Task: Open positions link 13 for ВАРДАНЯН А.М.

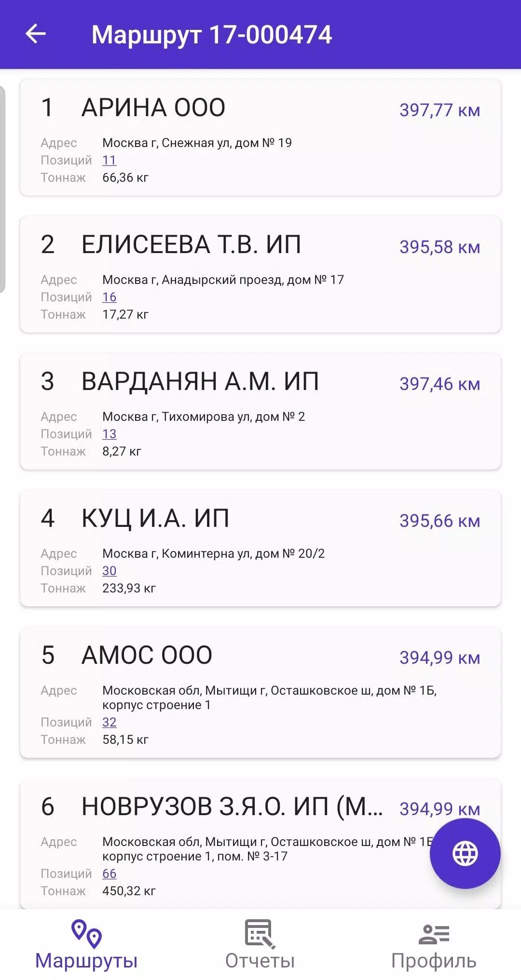Action: coord(110,434)
